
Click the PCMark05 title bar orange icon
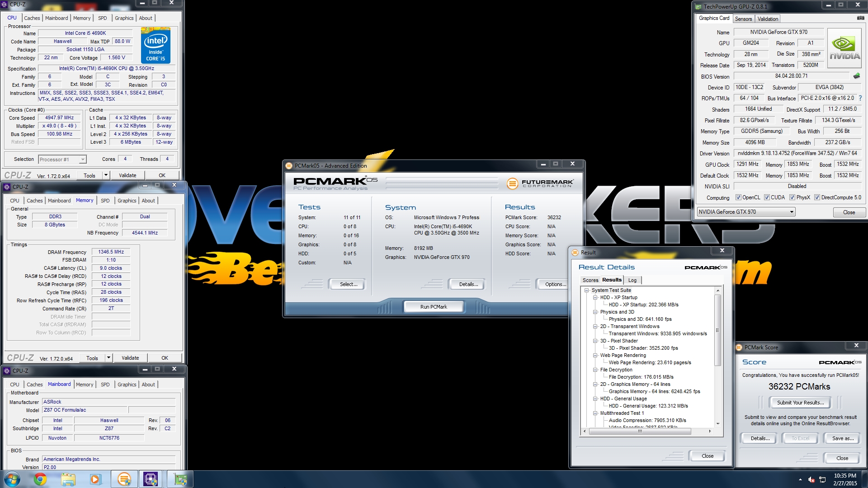point(289,166)
